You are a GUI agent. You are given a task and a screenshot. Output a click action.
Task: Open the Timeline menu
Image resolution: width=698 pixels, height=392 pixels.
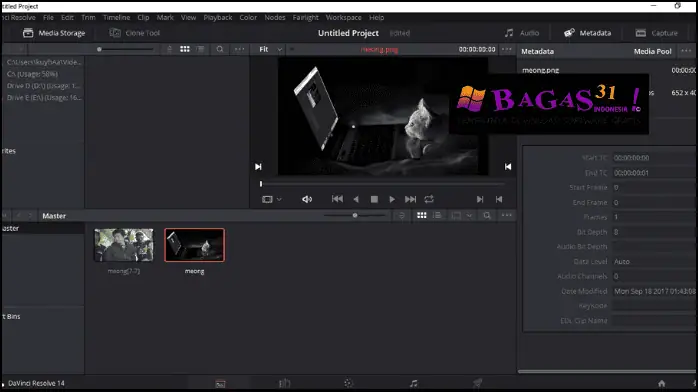coord(116,17)
